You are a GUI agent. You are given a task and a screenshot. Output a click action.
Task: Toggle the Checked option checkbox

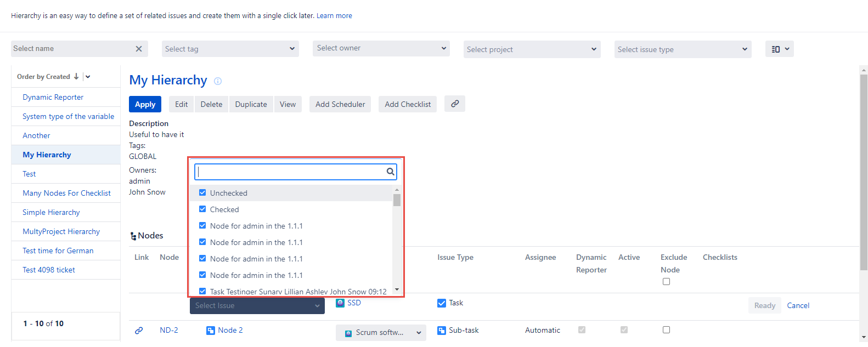[202, 209]
